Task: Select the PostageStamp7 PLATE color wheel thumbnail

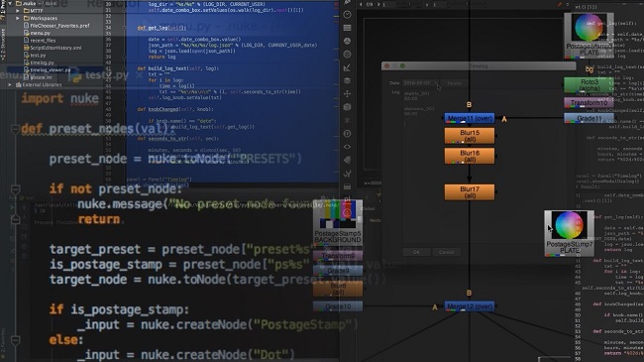Action: (570, 225)
